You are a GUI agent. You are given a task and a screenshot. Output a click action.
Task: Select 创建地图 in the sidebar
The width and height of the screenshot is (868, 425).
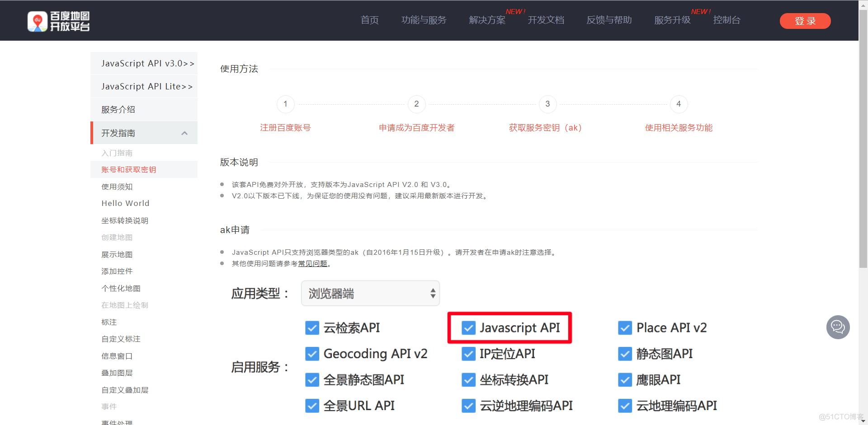(117, 238)
